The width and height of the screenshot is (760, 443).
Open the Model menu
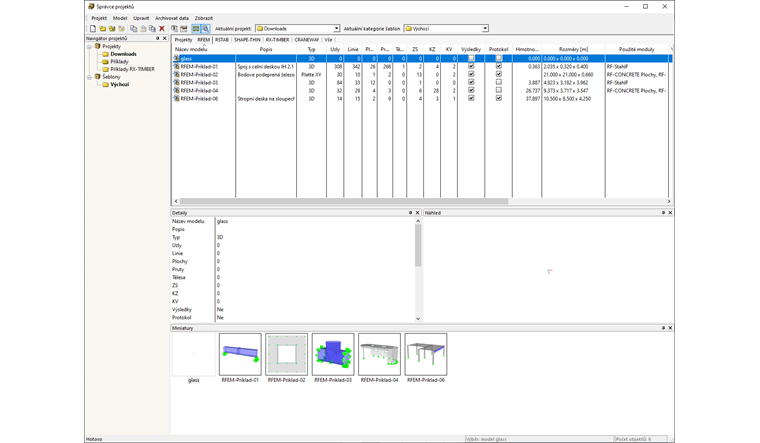tap(120, 18)
